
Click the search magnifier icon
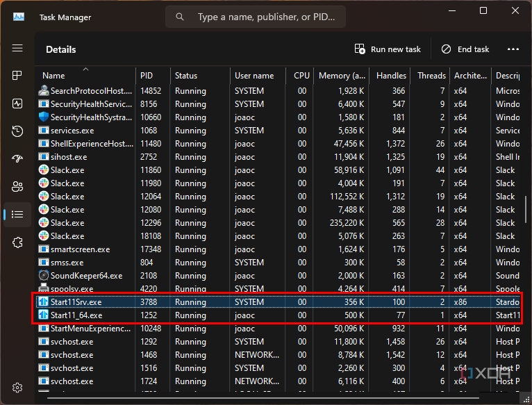click(180, 17)
